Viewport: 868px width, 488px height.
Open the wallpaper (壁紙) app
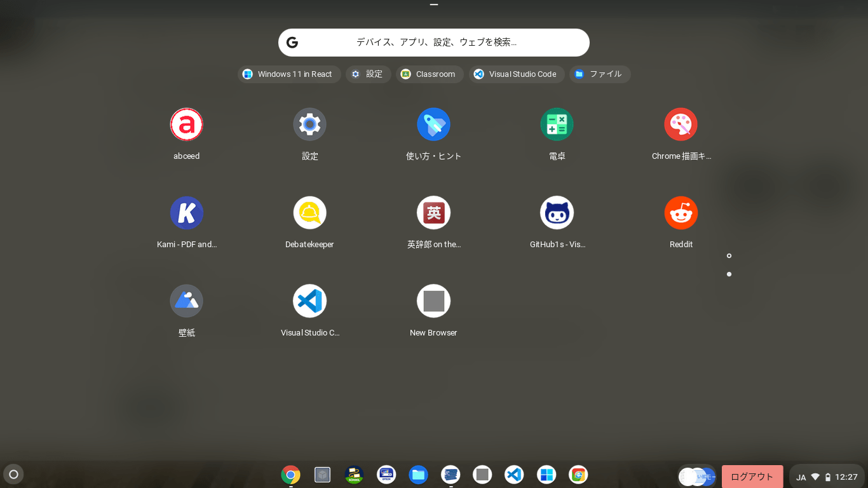pos(186,301)
